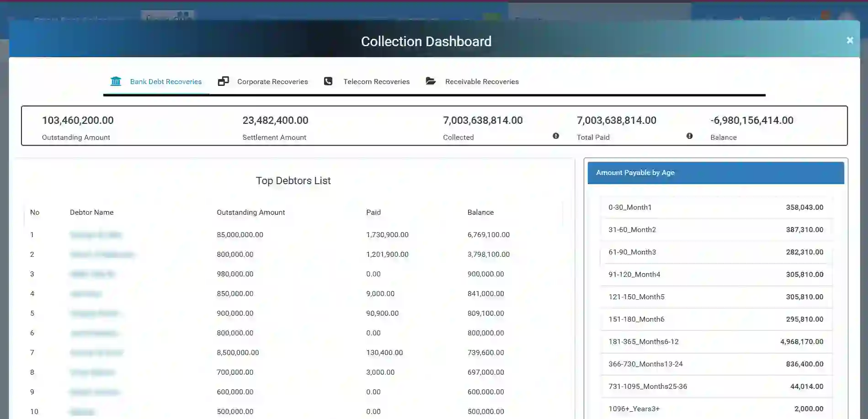
Task: Select the 1096+_Years3+ aging row
Action: click(x=715, y=408)
